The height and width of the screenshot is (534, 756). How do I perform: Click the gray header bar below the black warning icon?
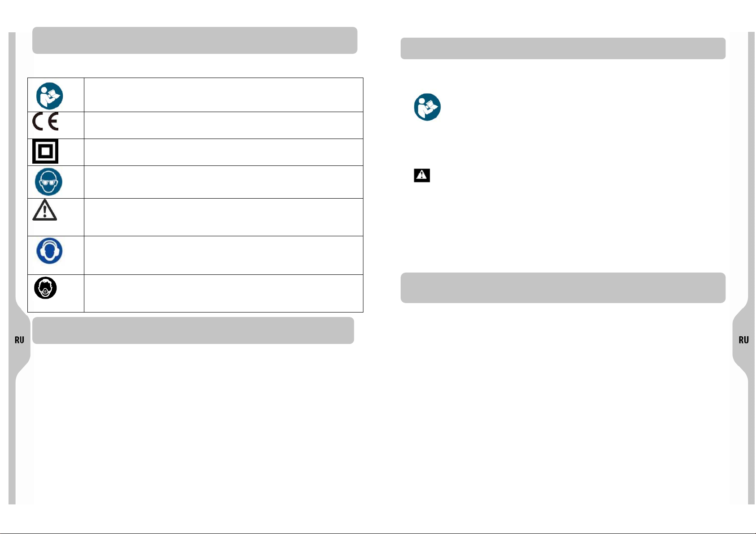(x=563, y=288)
